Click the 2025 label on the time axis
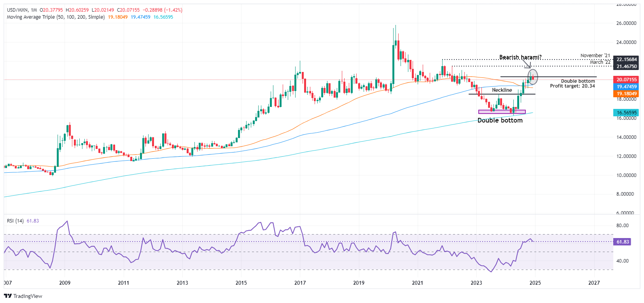The image size is (644, 303). tap(535, 283)
